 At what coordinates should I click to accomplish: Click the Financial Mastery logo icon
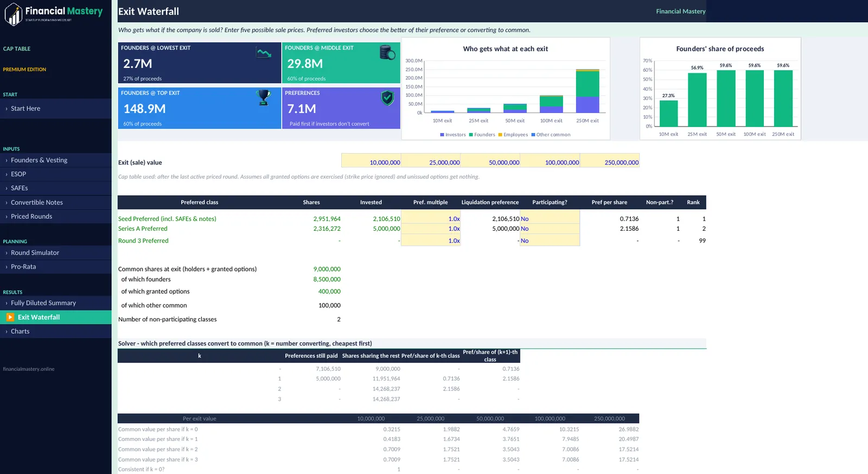(14, 14)
